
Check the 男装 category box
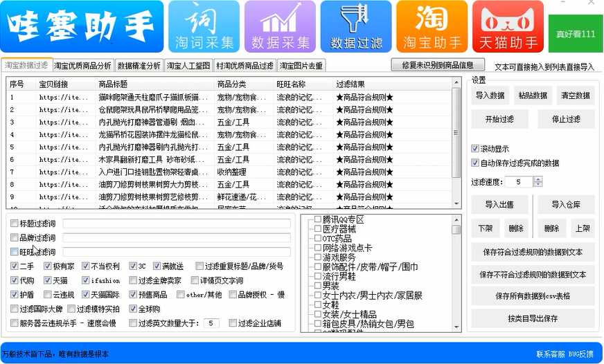pyautogui.click(x=318, y=286)
